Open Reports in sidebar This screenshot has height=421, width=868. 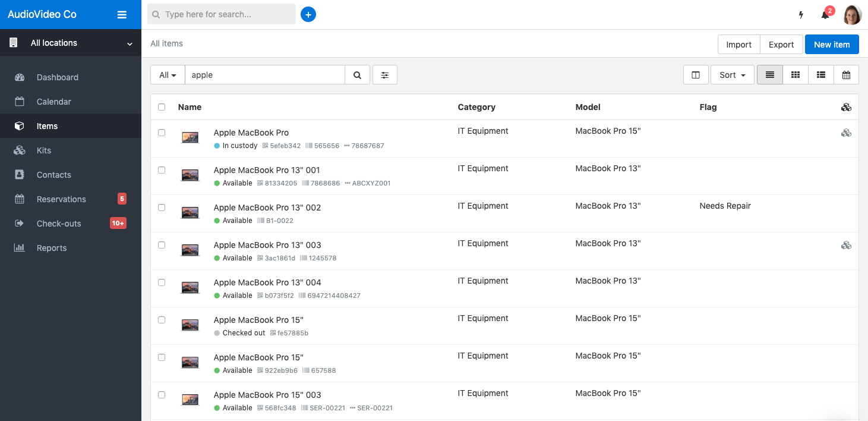71,248
